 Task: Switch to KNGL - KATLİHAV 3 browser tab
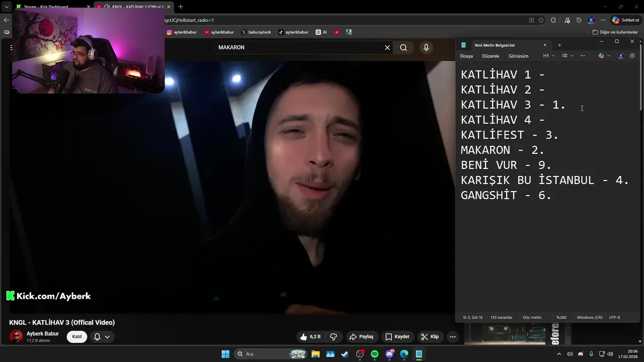pos(133,7)
